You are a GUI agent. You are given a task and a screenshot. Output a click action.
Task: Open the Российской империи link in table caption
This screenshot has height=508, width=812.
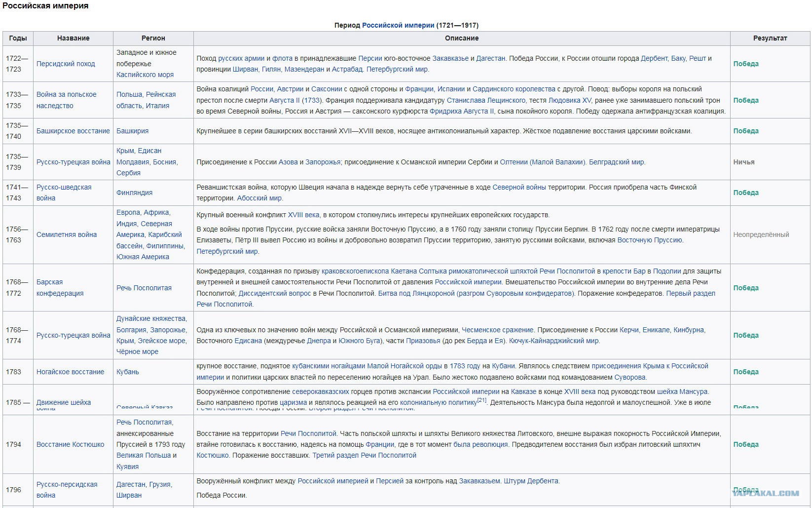398,25
